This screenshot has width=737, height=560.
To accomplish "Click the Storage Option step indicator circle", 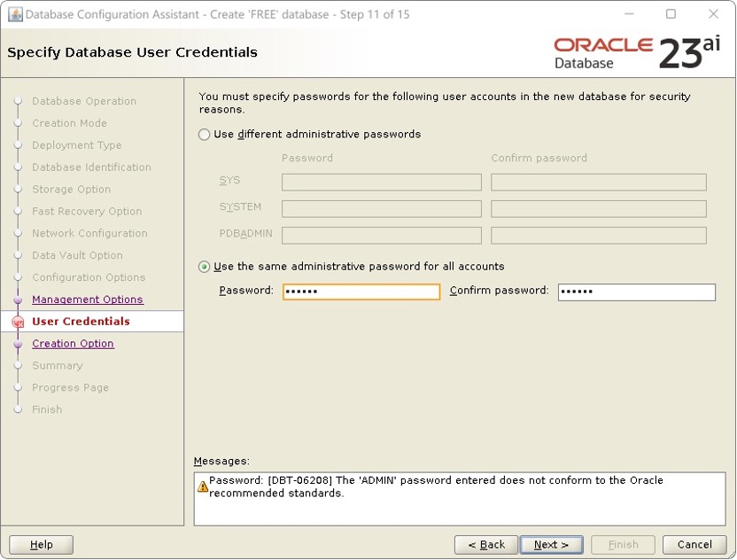I will tap(18, 189).
